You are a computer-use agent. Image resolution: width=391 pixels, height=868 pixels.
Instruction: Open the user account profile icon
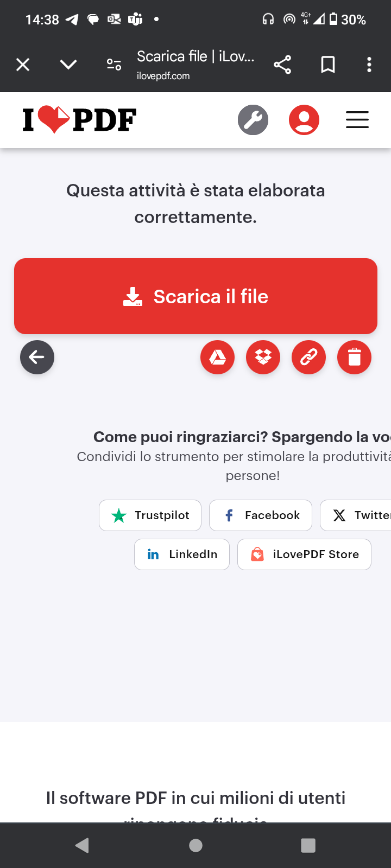coord(304,120)
